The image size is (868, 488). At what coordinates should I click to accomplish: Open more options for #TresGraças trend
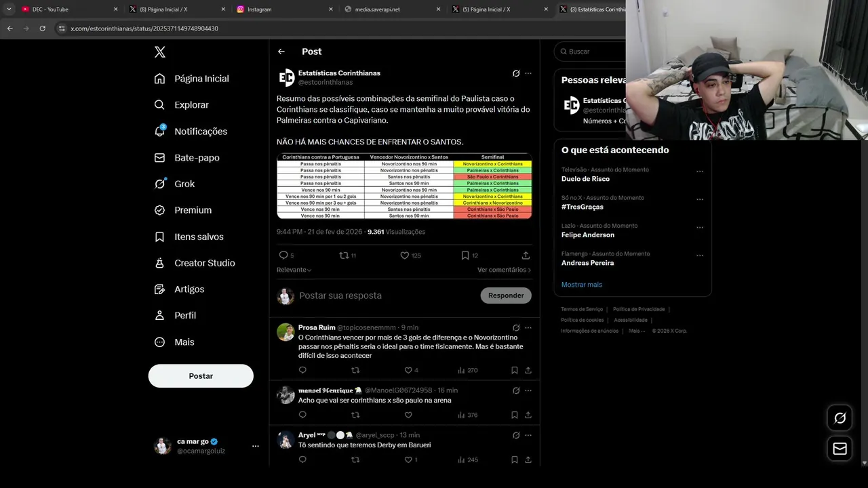coord(700,199)
